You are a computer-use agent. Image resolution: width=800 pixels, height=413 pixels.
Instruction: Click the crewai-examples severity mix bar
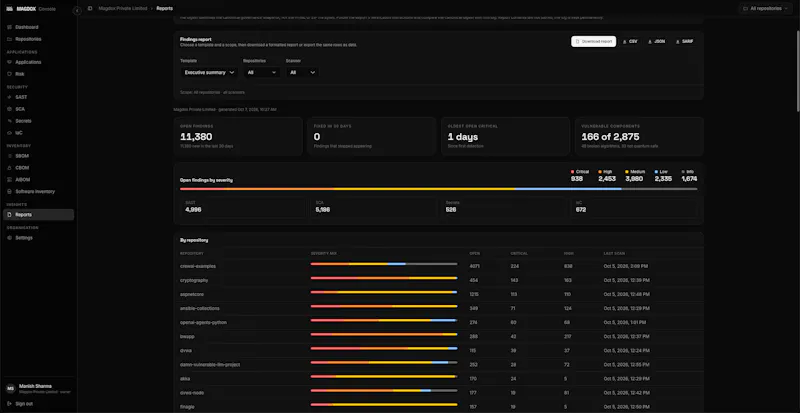(x=384, y=264)
